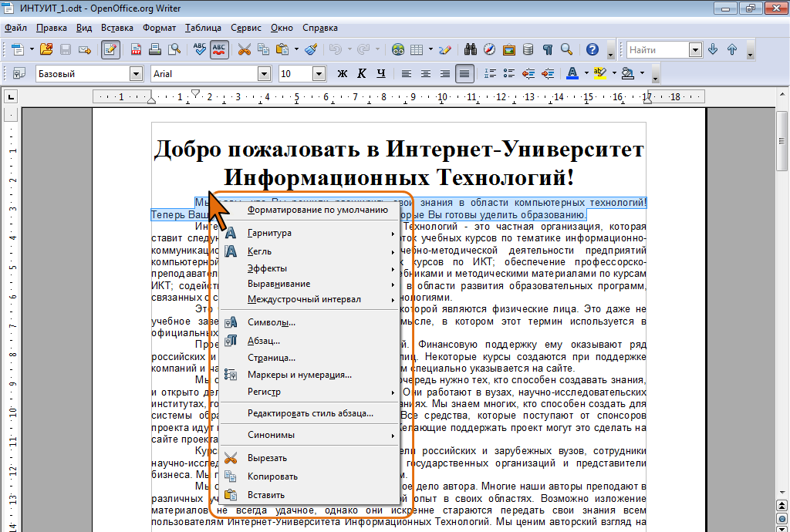Click into the Найти search field
Image resolution: width=790 pixels, height=532 pixels.
click(x=658, y=50)
